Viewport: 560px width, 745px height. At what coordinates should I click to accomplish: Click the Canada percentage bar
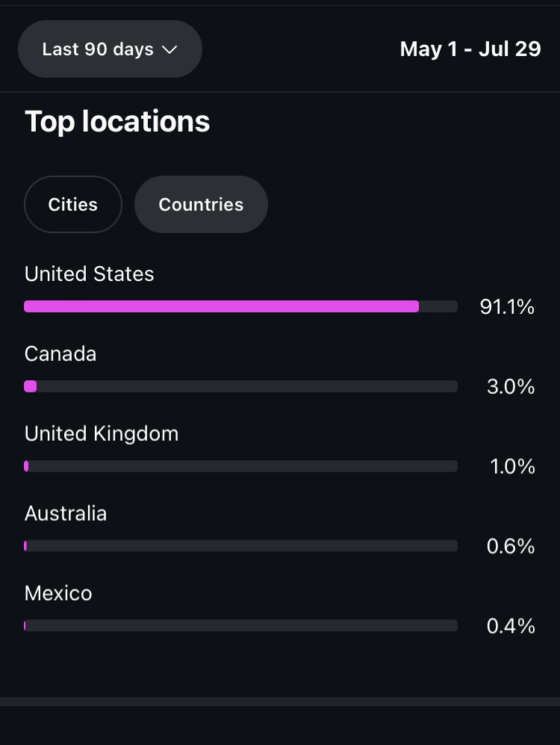[240, 386]
